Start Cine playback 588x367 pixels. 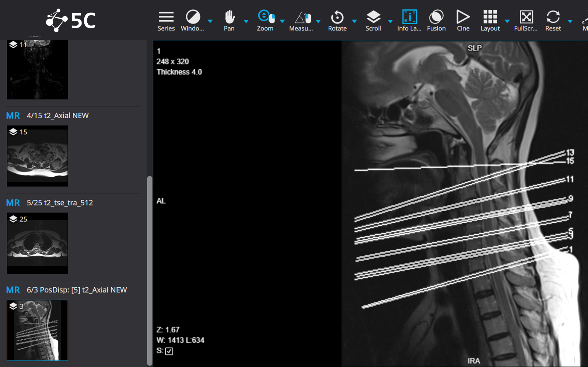(463, 21)
